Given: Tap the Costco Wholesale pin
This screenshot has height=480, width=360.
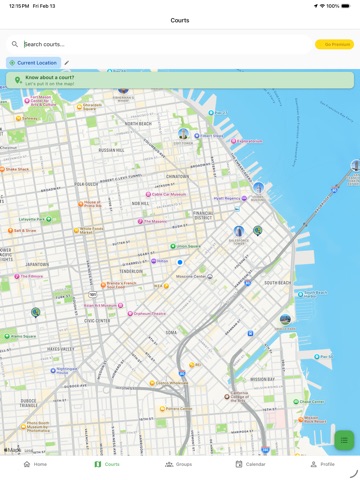Looking at the screenshot, I should point(152,383).
